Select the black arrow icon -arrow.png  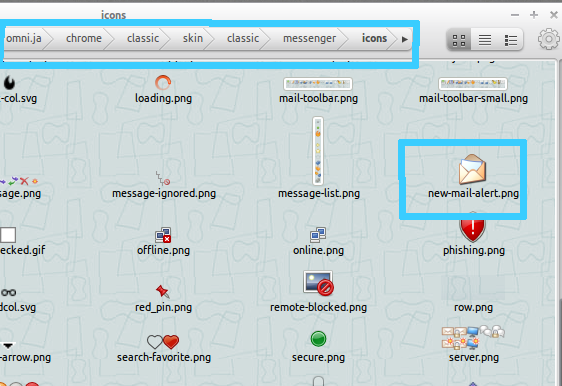8,346
